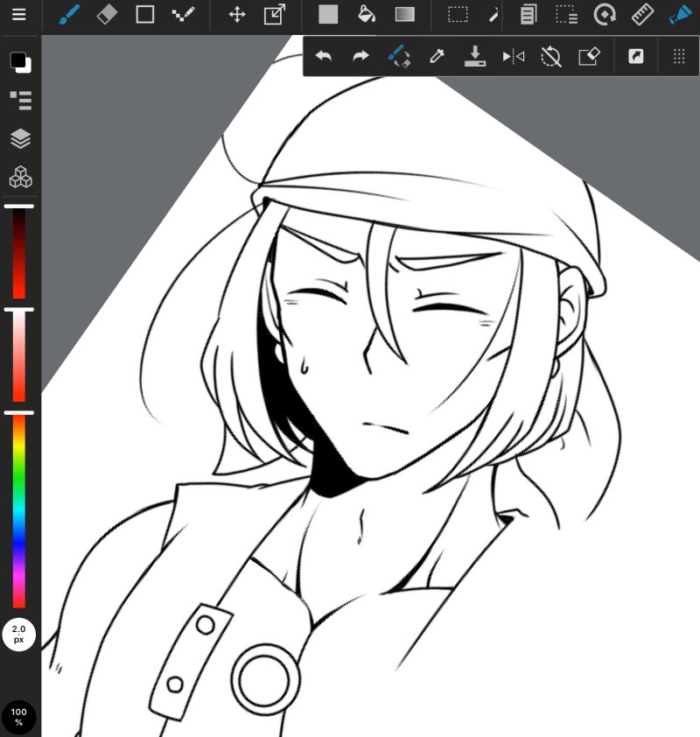700x737 pixels.
Task: Select the dot pen tool
Action: [183, 14]
